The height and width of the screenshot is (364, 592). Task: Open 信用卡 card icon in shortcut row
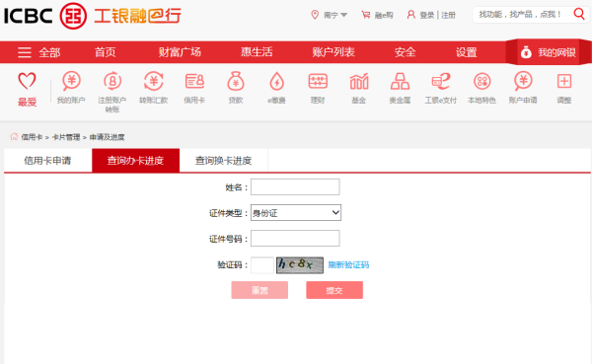click(194, 81)
